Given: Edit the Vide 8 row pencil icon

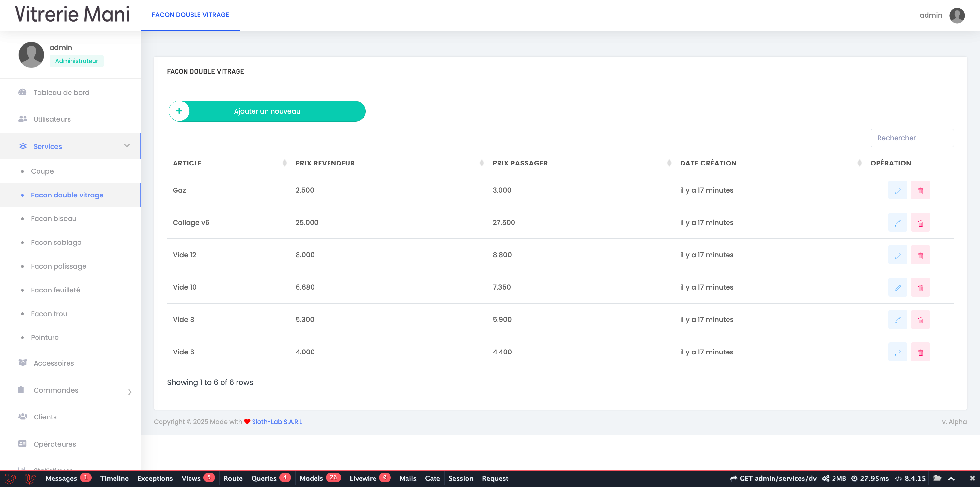Looking at the screenshot, I should pos(897,320).
